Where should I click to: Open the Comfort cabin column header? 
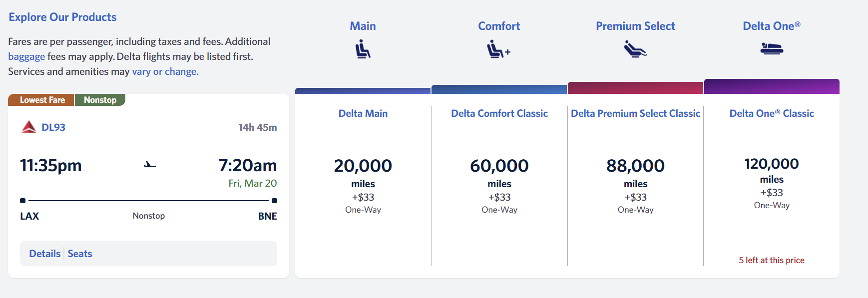[x=499, y=26]
